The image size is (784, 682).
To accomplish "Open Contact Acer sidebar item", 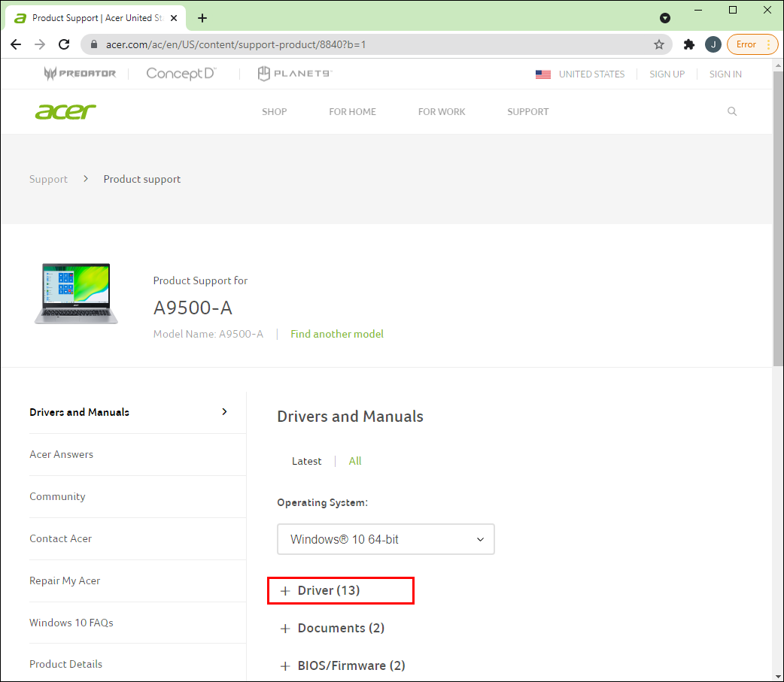I will coord(60,538).
